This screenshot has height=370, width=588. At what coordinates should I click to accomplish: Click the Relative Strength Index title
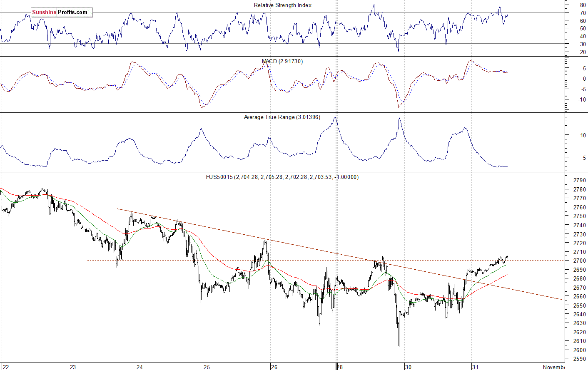(283, 5)
